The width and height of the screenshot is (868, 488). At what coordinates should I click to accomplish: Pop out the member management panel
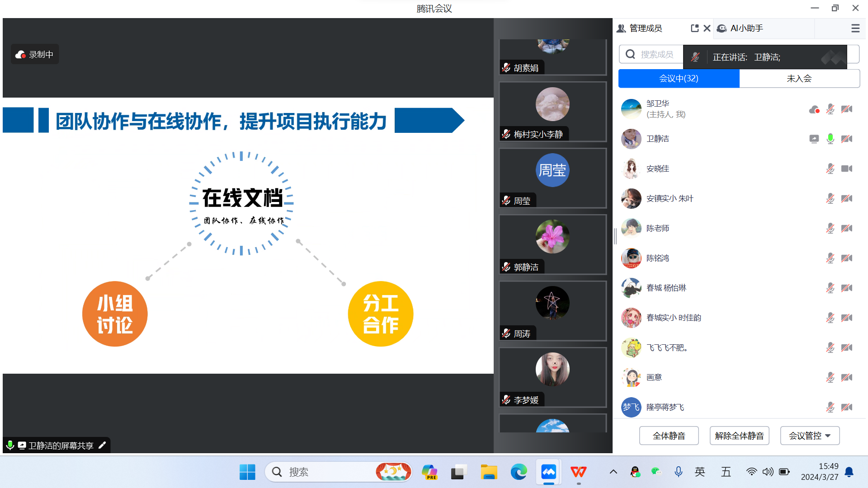694,28
